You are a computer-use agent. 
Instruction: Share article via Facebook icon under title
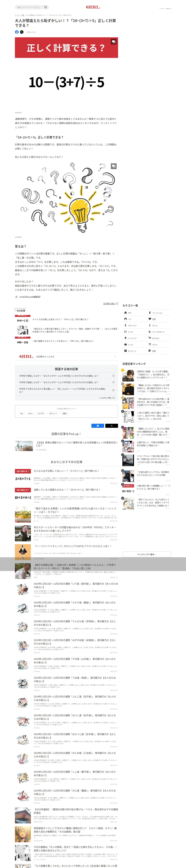(17, 32)
